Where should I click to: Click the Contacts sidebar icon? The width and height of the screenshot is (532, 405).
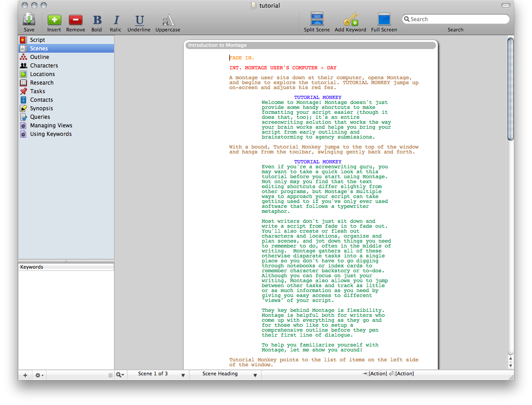coord(23,99)
